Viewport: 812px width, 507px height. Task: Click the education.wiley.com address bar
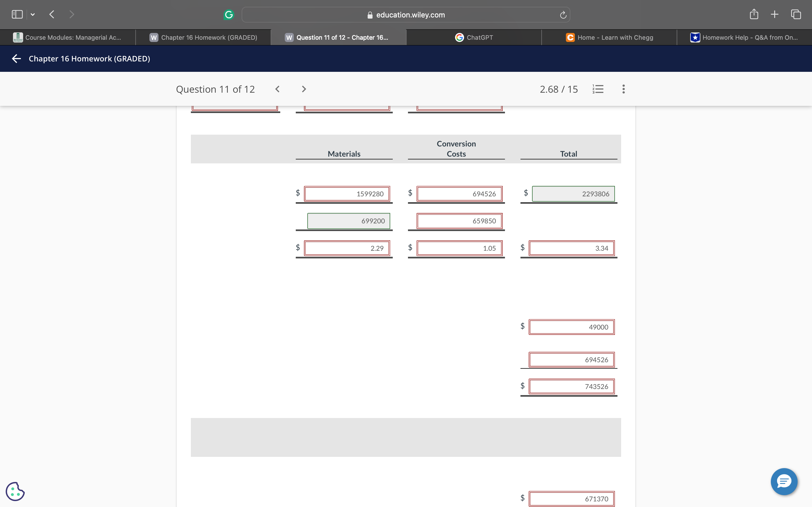click(x=406, y=15)
